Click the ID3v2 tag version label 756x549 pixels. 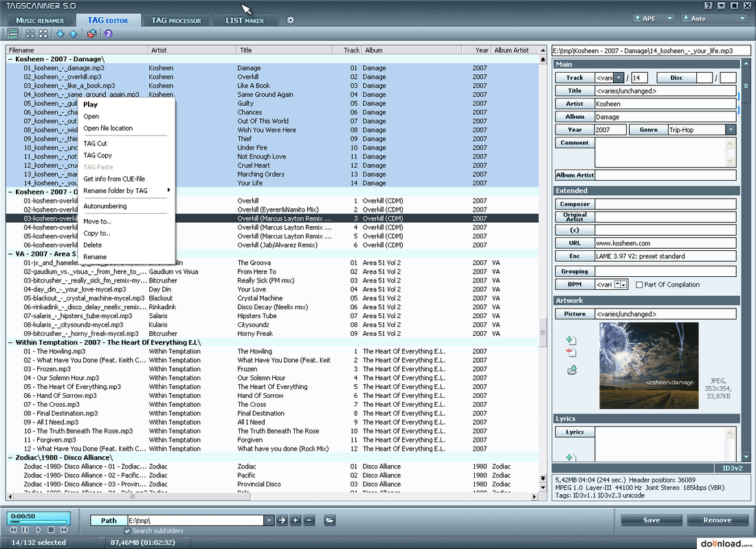tap(732, 468)
